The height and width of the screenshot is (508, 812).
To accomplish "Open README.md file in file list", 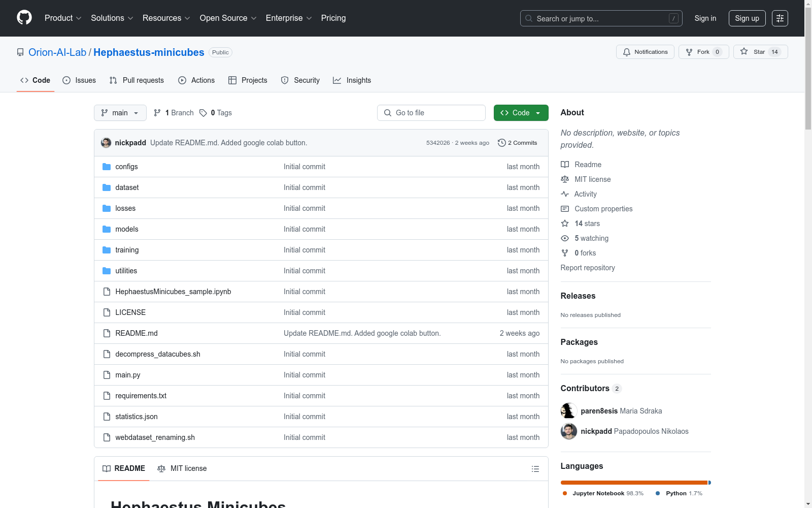I will tap(137, 333).
